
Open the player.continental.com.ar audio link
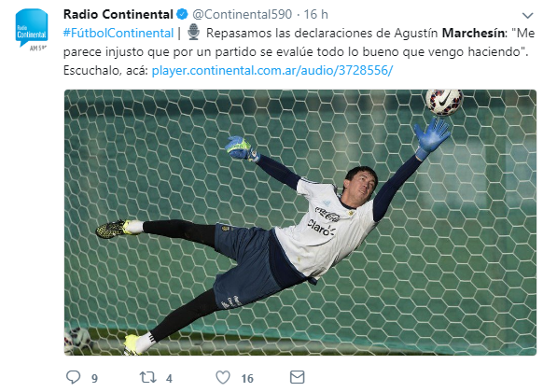coord(272,70)
